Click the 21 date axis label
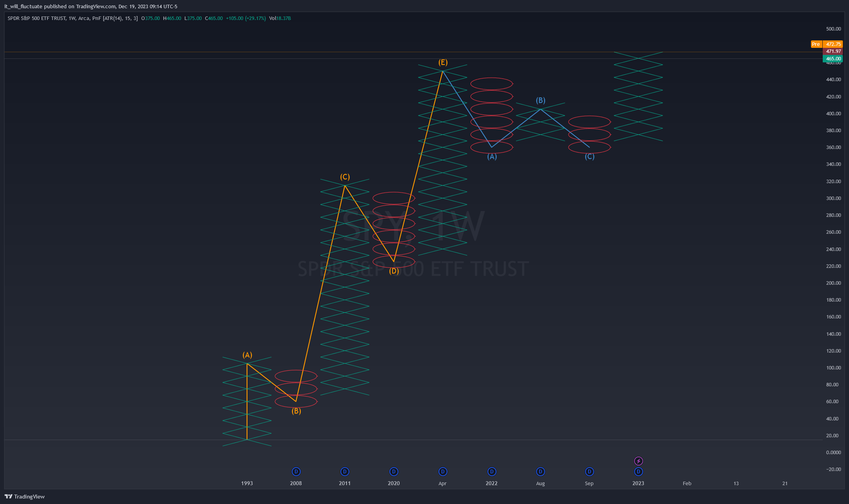Screen dimensions: 849x504 [785, 483]
